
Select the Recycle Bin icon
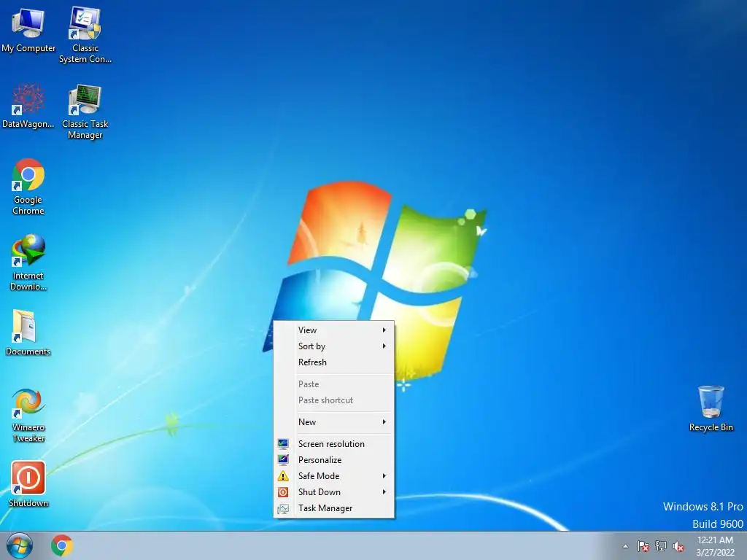711,408
